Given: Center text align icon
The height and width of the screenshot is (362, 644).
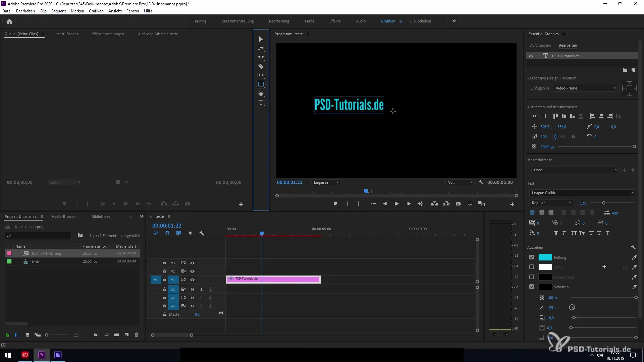Looking at the screenshot, I should point(541,213).
